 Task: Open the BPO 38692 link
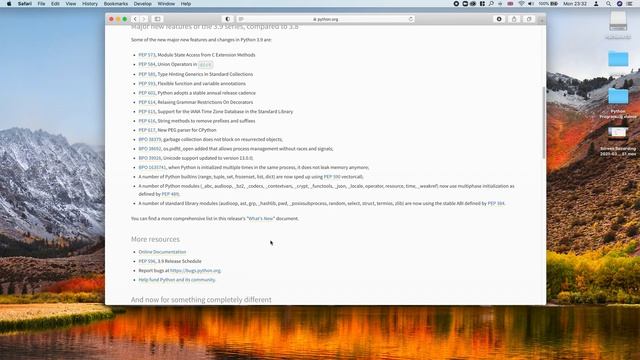click(150, 149)
